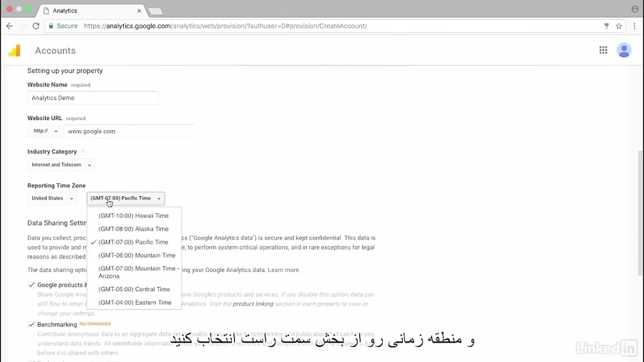Viewport: 644px width, 362px height.
Task: Edit the Website URL field
Action: [129, 132]
